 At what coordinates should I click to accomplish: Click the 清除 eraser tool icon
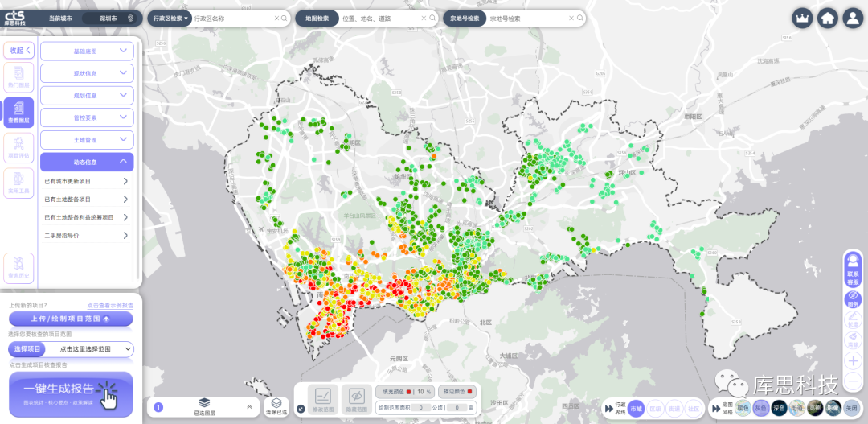(x=853, y=340)
